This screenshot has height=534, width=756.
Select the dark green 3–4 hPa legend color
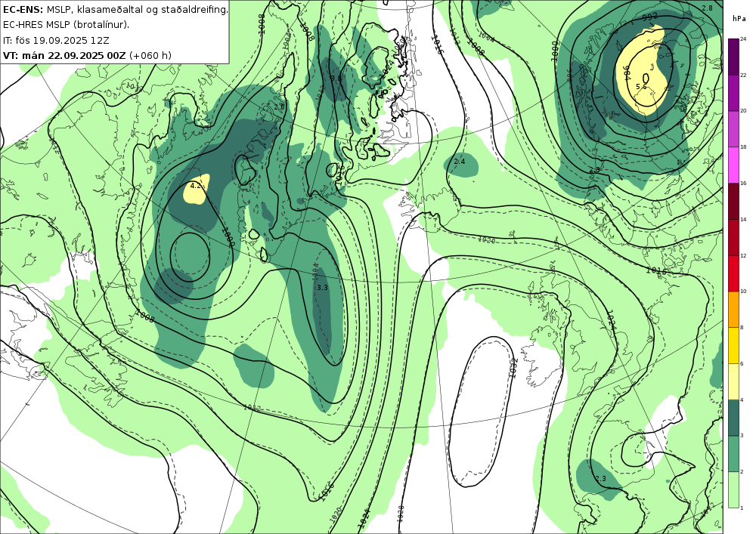tap(733, 418)
